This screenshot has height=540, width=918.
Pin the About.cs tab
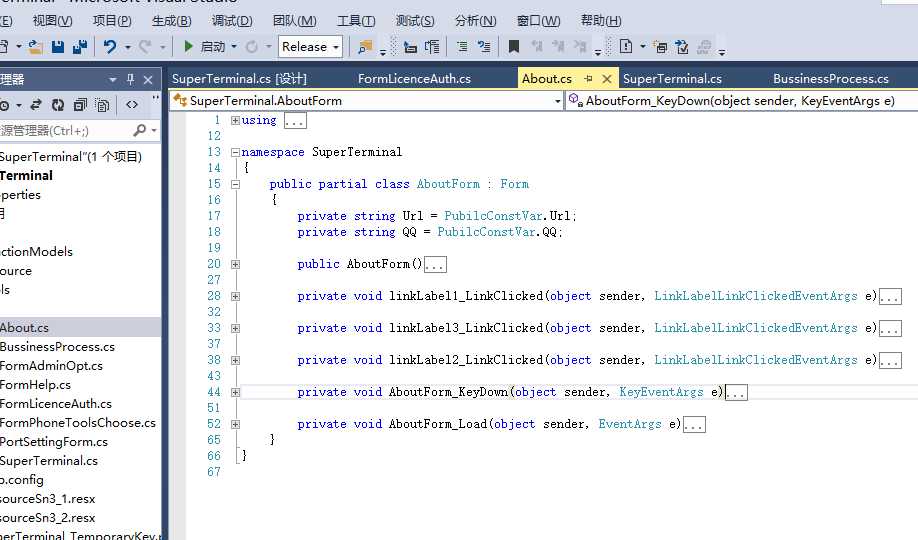tap(588, 78)
